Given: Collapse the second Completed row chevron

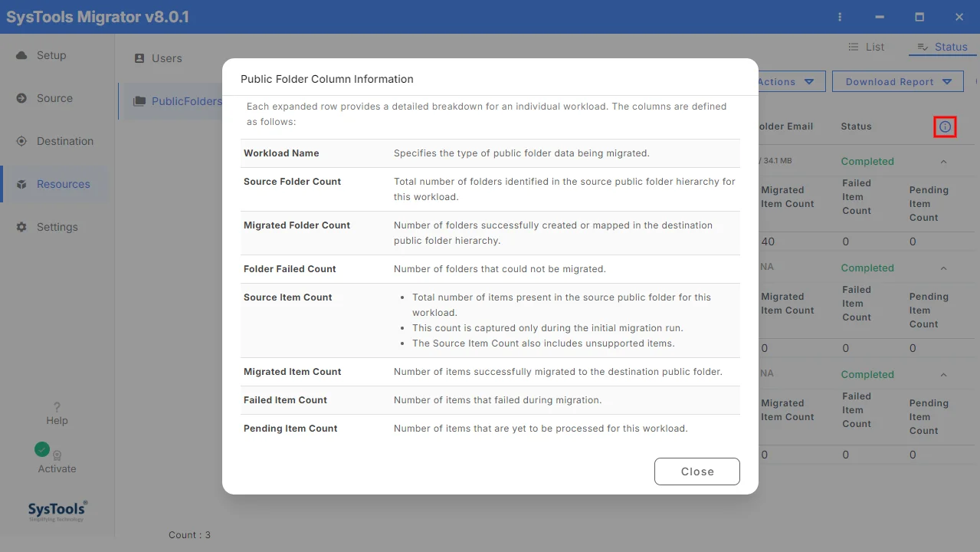Looking at the screenshot, I should pos(943,268).
